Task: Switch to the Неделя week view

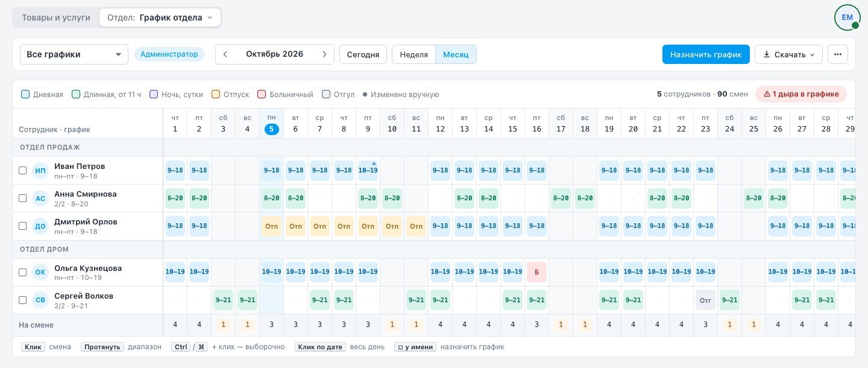Action: [414, 54]
